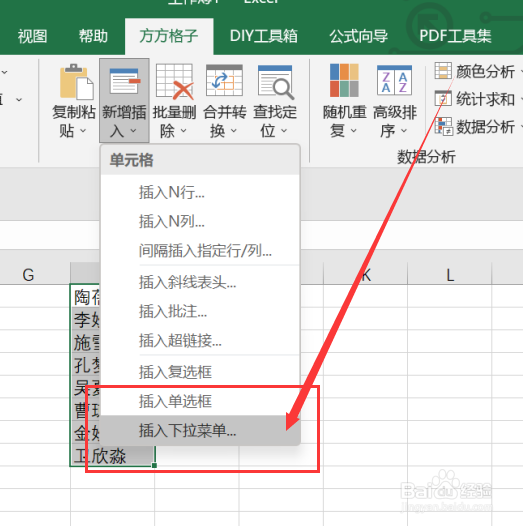Click the 复制粘贴 clipboard icon
Screen dimensions: 523x526
[x=77, y=82]
